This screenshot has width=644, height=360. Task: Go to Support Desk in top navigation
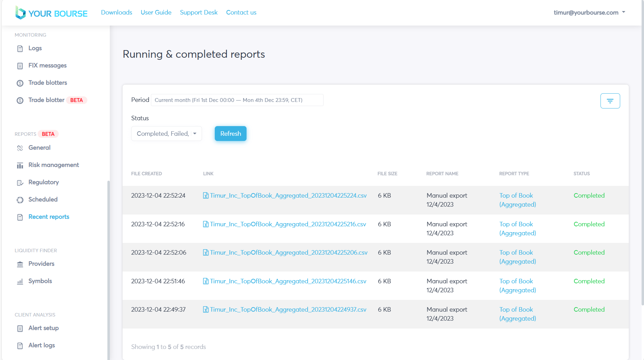click(199, 12)
